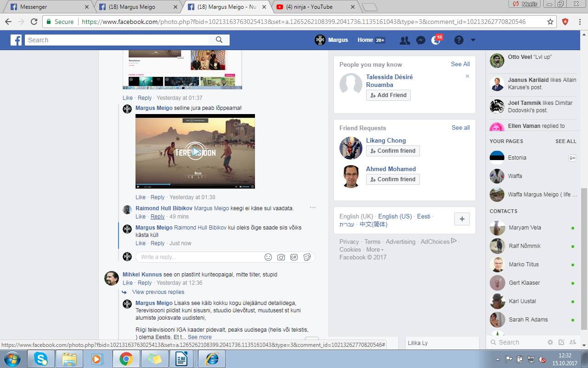Image resolution: width=588 pixels, height=368 pixels.
Task: Go to Home in the header
Action: (x=365, y=40)
